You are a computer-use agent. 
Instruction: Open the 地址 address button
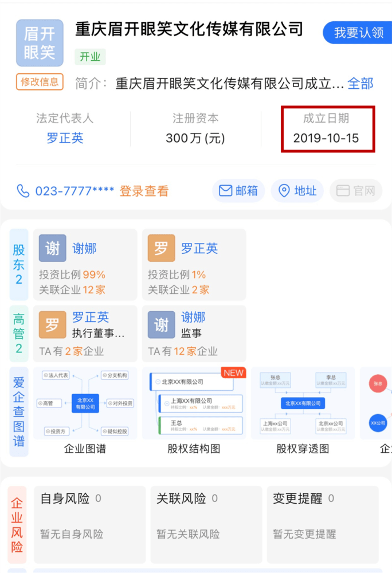point(297,191)
